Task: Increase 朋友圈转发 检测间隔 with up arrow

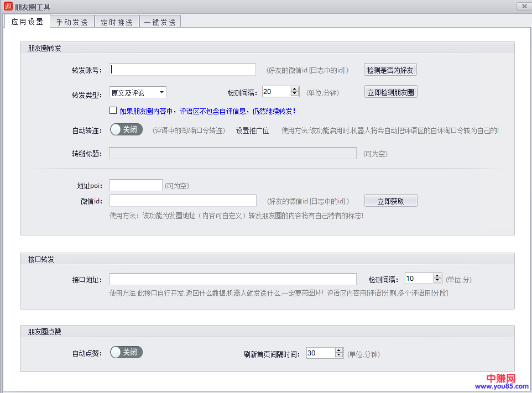Action: [x=295, y=89]
